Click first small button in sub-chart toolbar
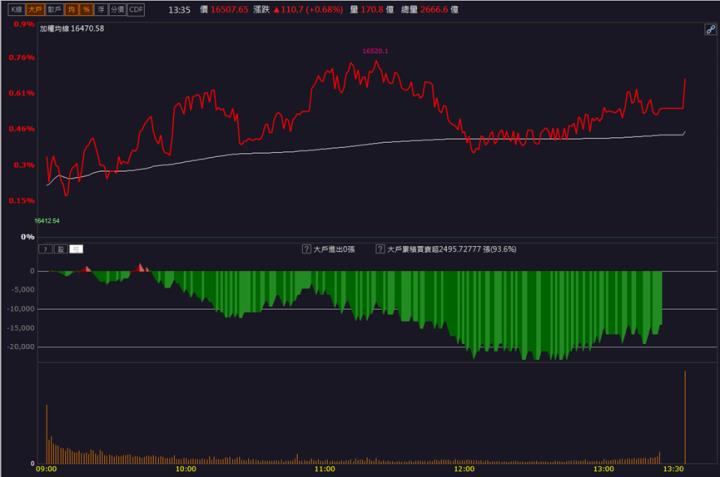This screenshot has width=720, height=477. coord(44,249)
